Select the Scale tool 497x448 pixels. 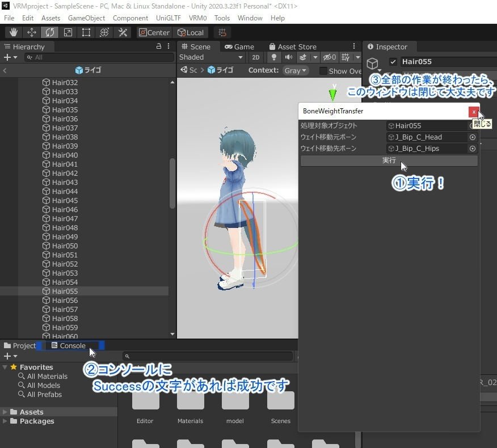[68, 32]
